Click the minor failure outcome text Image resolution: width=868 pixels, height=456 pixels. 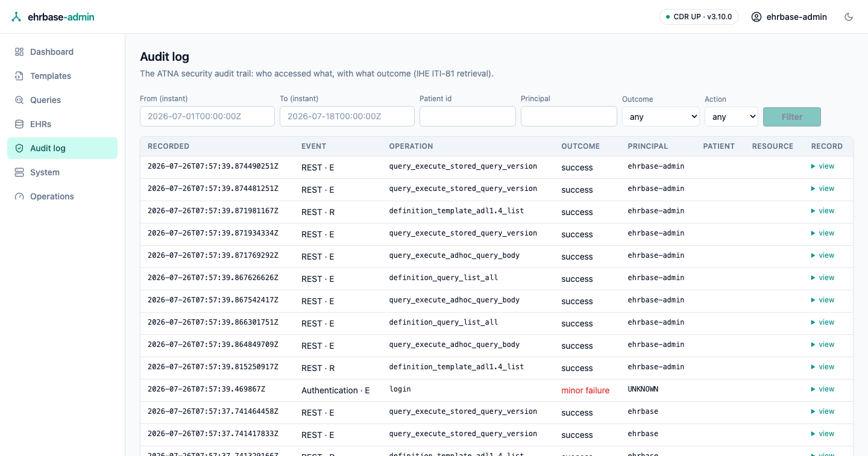pos(585,390)
